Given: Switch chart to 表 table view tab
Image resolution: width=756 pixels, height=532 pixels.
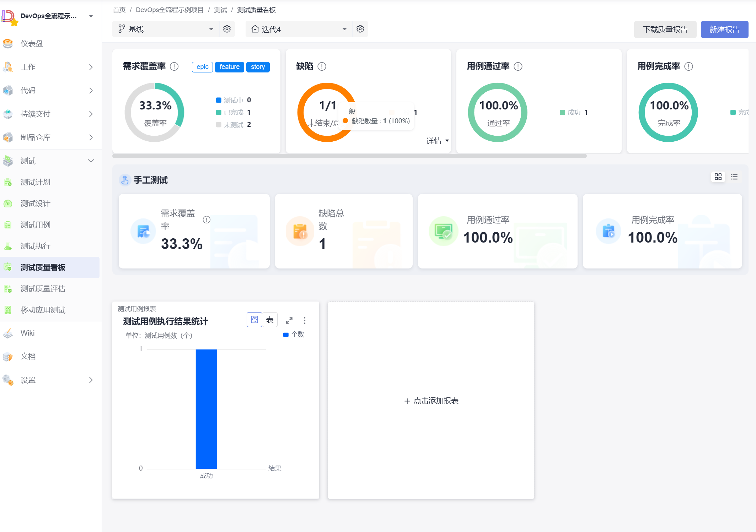Looking at the screenshot, I should point(270,320).
